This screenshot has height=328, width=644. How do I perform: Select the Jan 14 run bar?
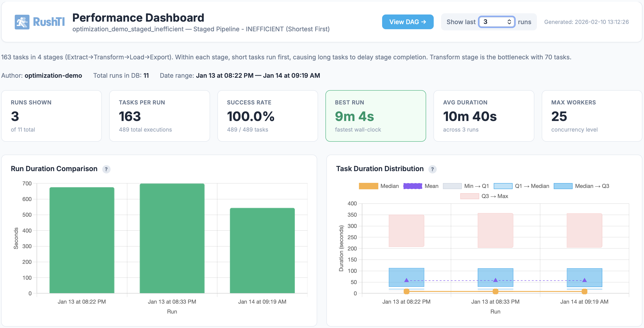[x=262, y=250]
